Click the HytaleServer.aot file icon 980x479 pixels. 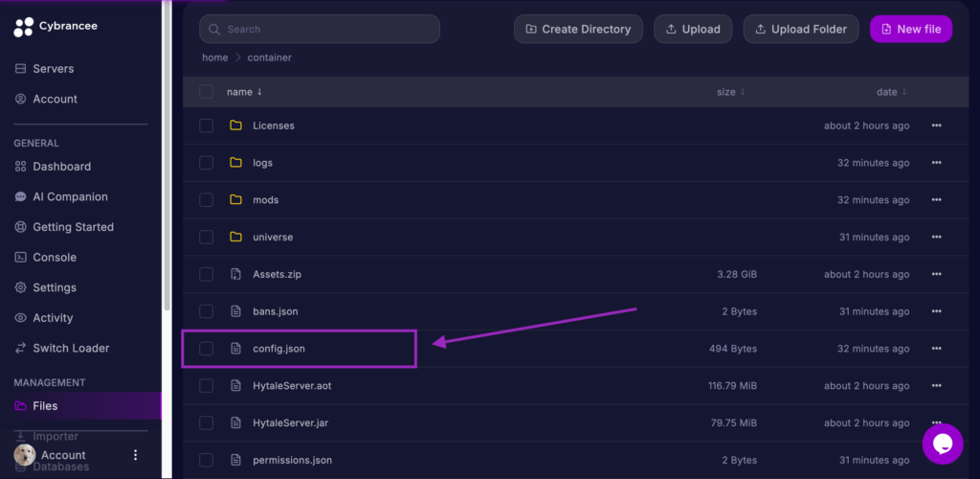[235, 386]
